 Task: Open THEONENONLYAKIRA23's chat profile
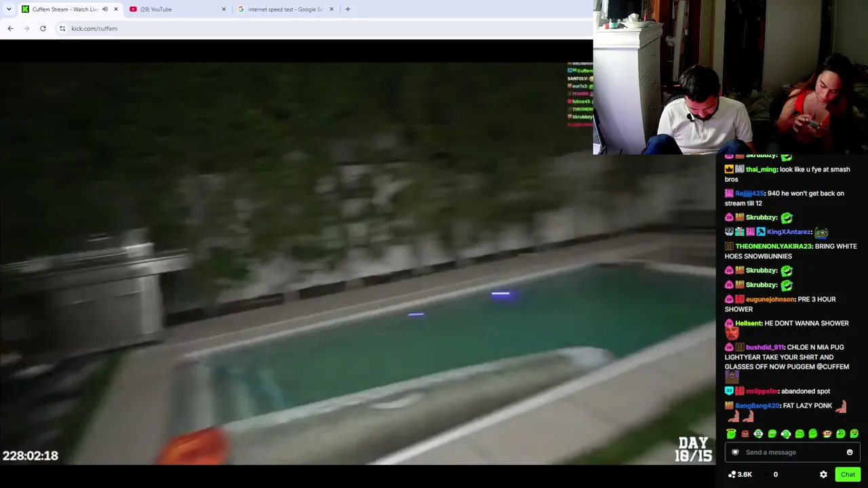point(773,246)
